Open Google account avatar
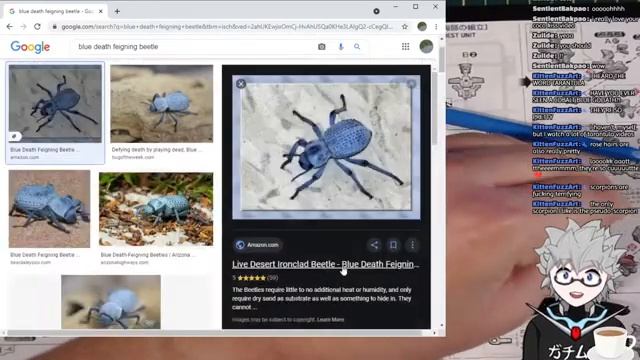The image size is (640, 360). point(426,47)
